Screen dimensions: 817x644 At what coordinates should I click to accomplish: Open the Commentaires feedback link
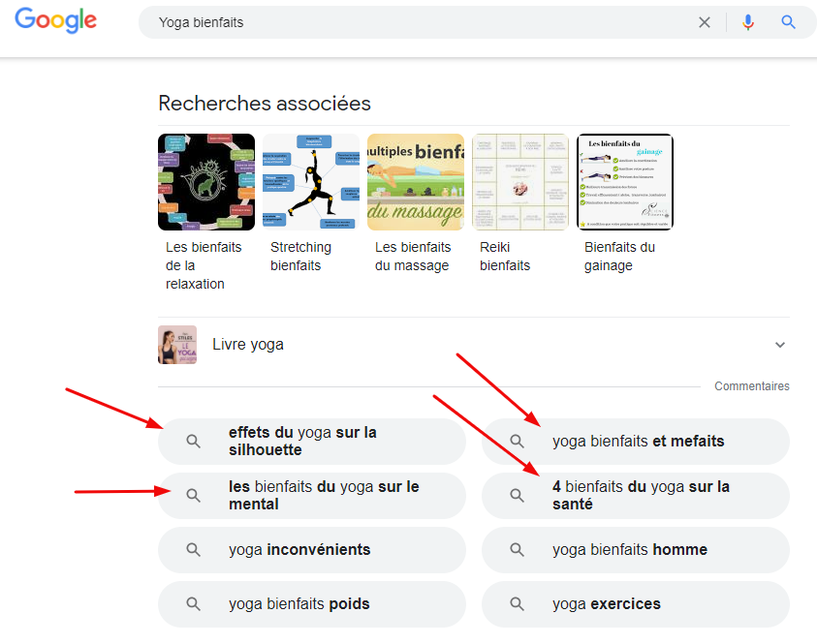[752, 386]
